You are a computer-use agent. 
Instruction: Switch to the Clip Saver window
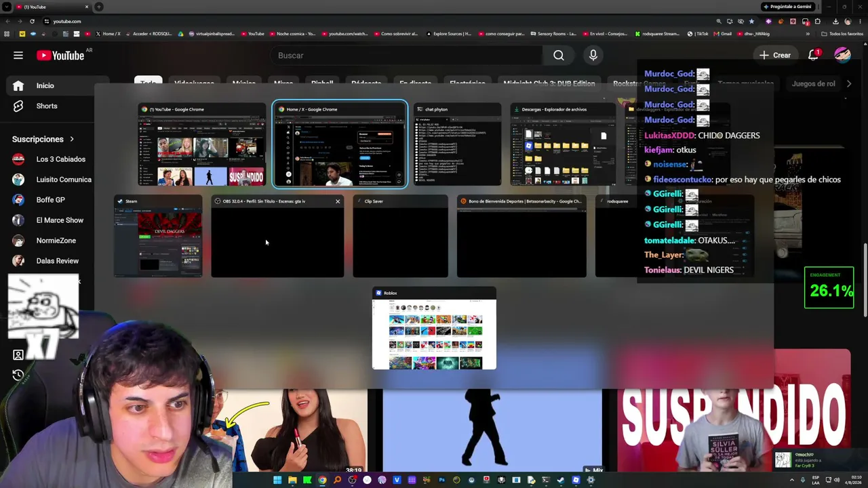click(400, 237)
